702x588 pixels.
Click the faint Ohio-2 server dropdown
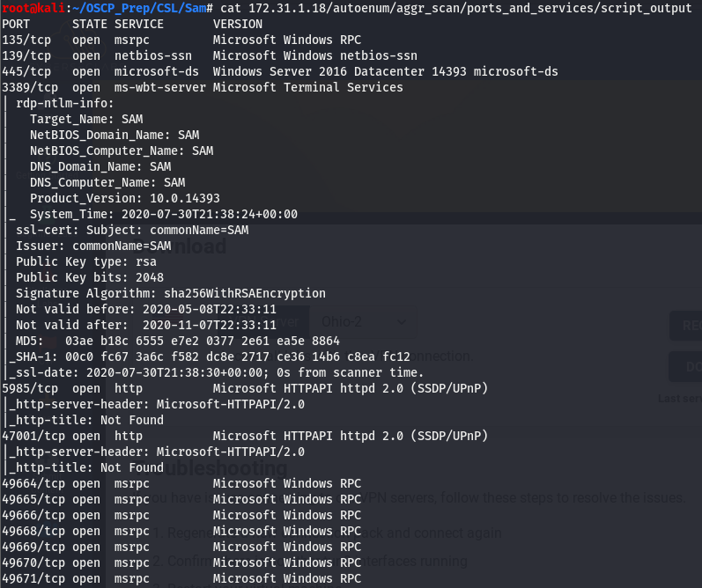pyautogui.click(x=364, y=322)
